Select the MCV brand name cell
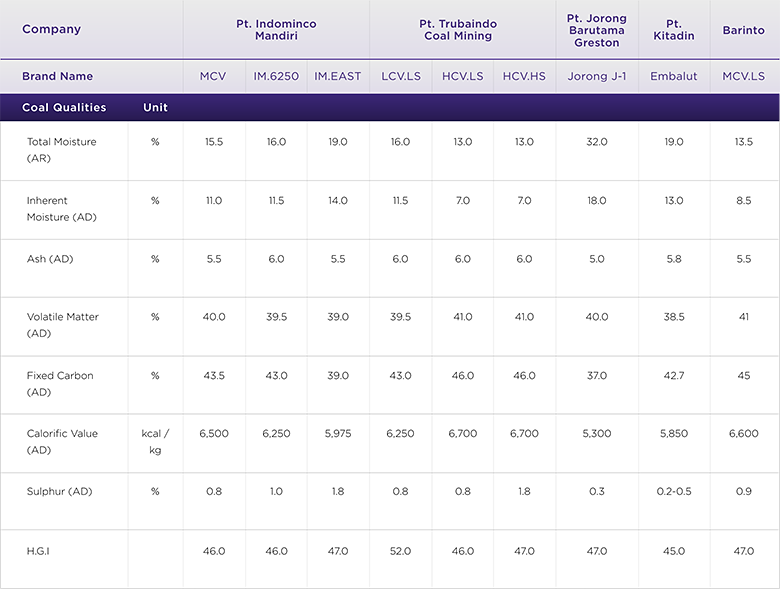Viewport: 780px width, 589px height. coord(213,76)
